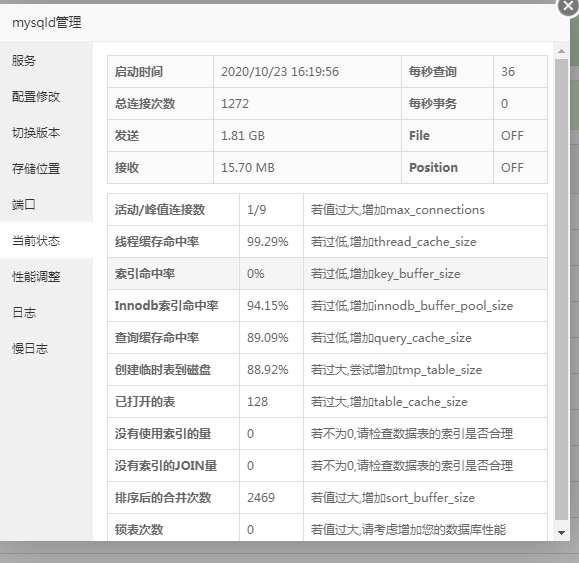Click the Position row OFF value
Viewport: 579px width, 563px height.
coord(512,168)
